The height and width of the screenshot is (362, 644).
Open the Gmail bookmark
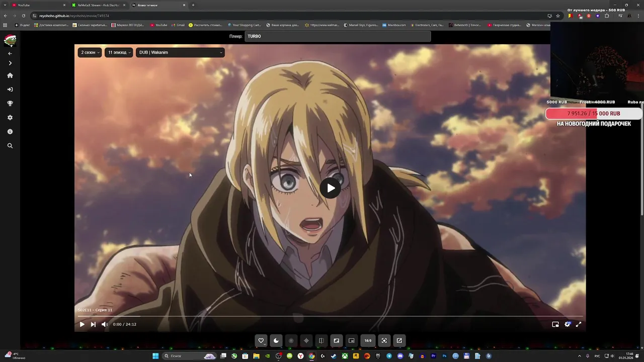click(178, 25)
